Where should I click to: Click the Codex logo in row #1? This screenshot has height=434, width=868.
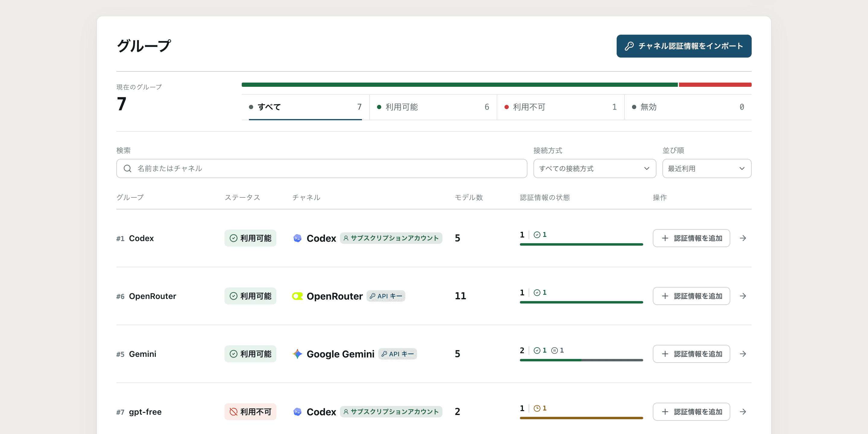(x=297, y=238)
